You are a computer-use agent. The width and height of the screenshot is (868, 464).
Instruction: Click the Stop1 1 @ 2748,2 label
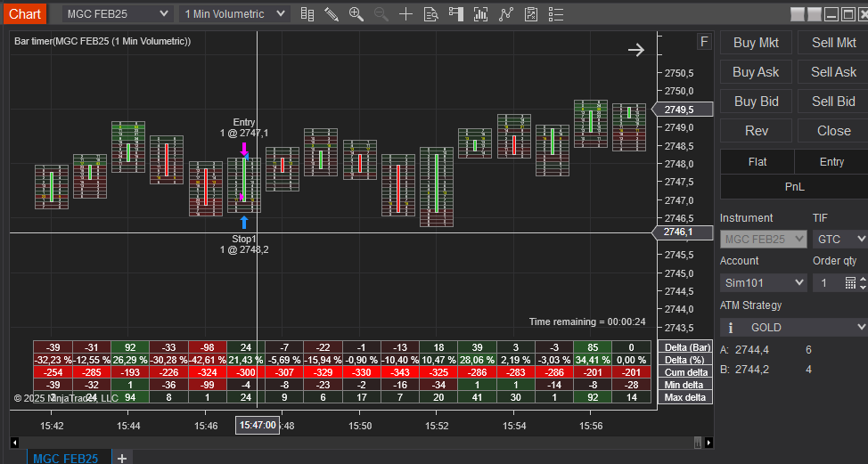point(244,244)
